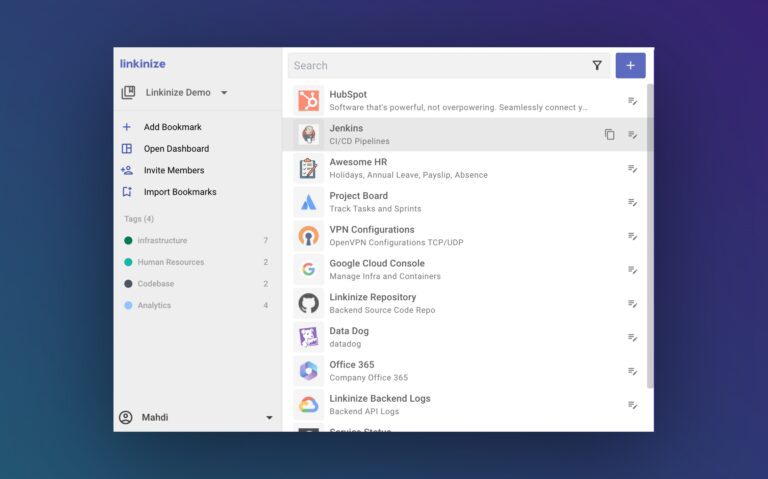Click the Mahdi user avatar icon
768x479 pixels.
(x=126, y=417)
